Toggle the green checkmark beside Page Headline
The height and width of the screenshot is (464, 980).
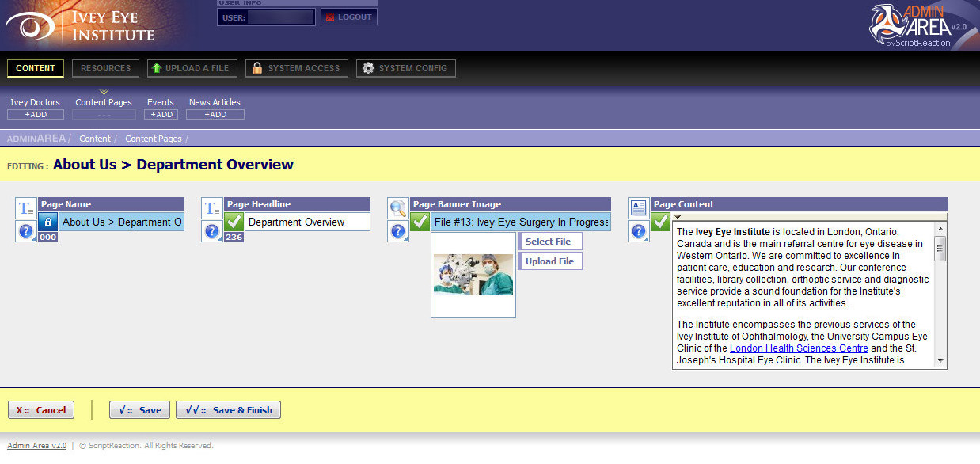234,222
